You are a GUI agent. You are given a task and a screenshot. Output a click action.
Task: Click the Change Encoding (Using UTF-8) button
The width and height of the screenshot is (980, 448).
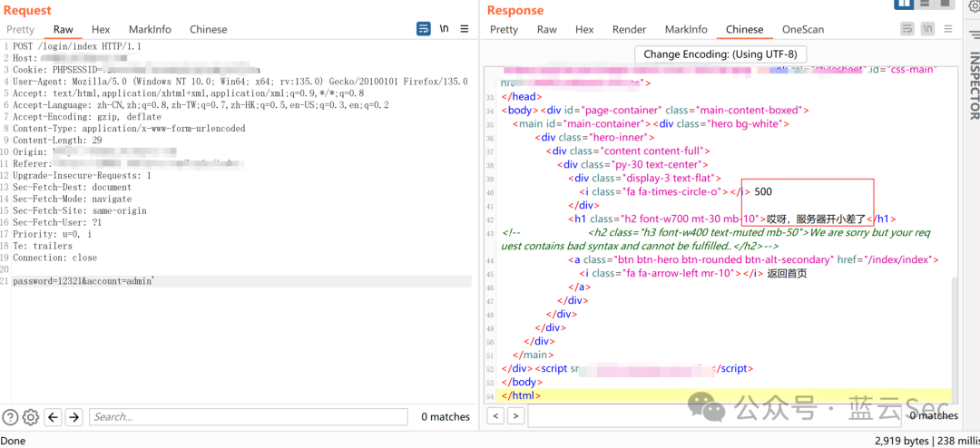(x=720, y=54)
